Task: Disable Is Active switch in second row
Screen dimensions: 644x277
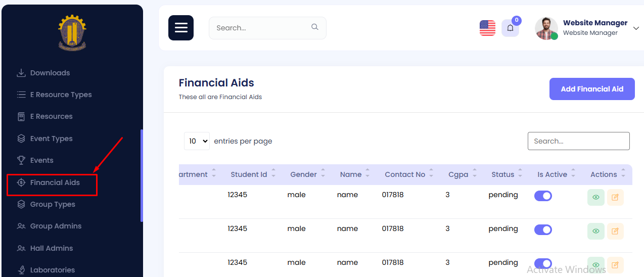Action: (x=543, y=229)
